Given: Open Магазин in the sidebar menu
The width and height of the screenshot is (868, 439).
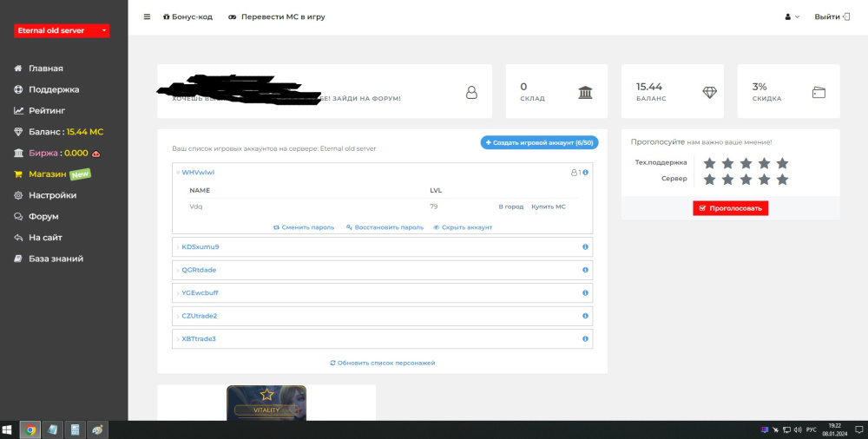Looking at the screenshot, I should 48,174.
